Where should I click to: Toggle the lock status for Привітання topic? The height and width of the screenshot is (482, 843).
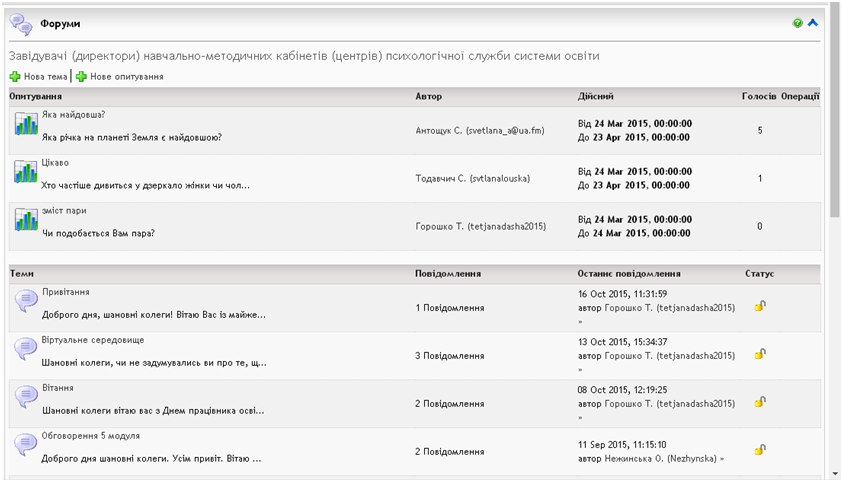coord(760,306)
